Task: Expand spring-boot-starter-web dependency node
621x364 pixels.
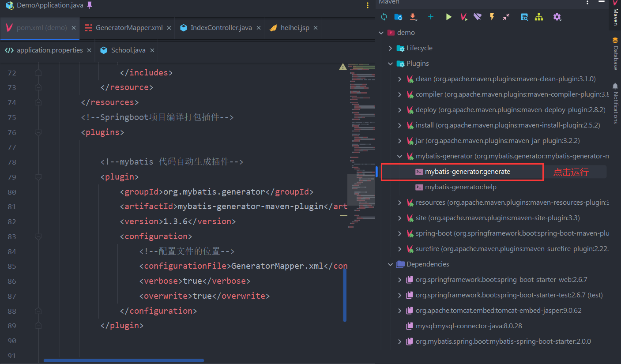Action: [400, 280]
